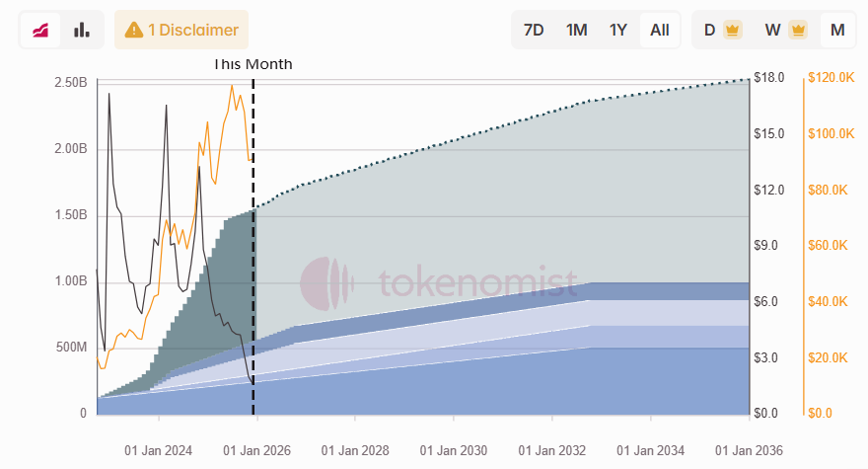Viewport: 868px width, 469px height.
Task: Select the 7D time range
Action: 534,30
